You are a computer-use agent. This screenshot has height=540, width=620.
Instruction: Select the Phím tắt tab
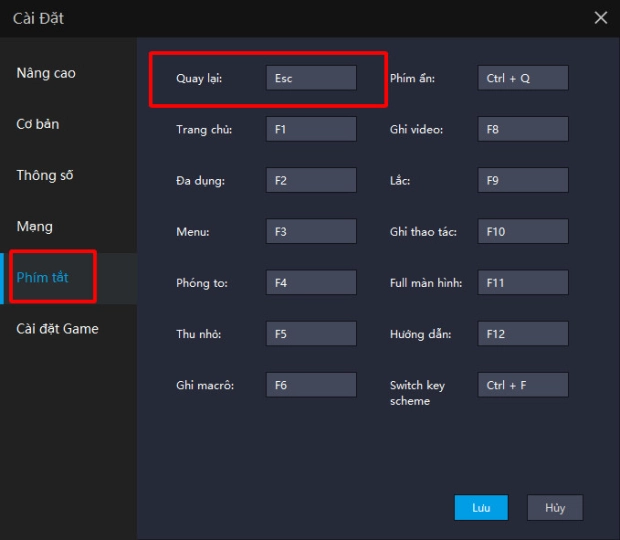click(43, 277)
